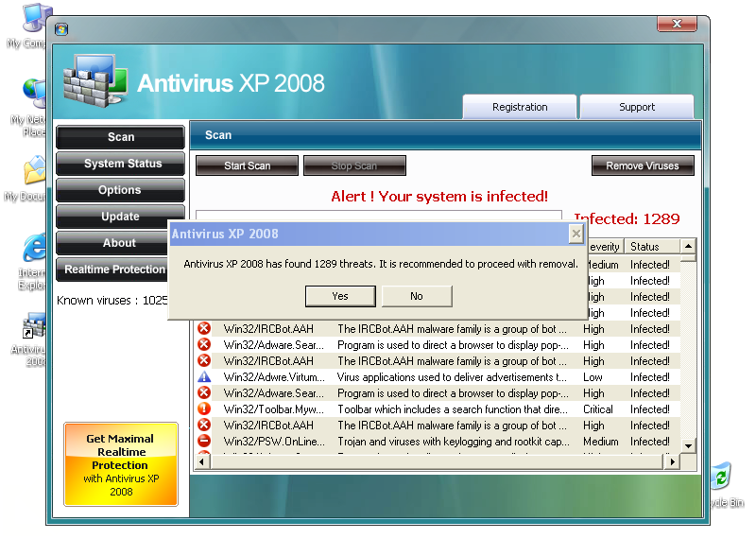Select the Win32/PSW.OnLine... row name
This screenshot has width=756, height=539.
274,442
